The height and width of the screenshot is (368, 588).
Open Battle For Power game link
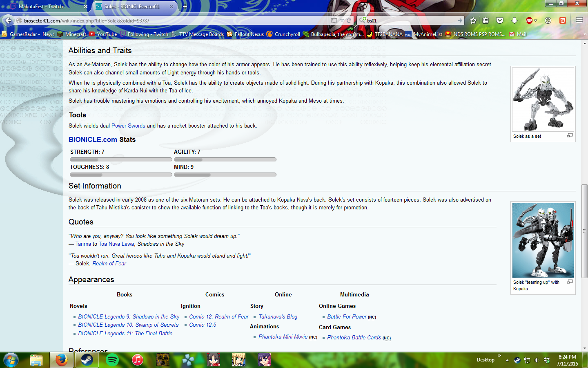347,316
